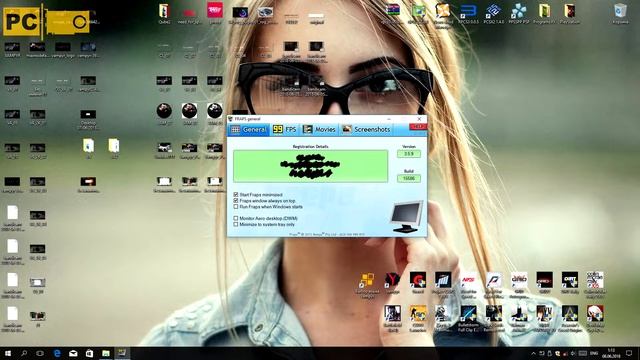This screenshot has height=360, width=640.
Task: Open the PCSX2 1.4.0 desktop shortcut
Action: (x=493, y=13)
